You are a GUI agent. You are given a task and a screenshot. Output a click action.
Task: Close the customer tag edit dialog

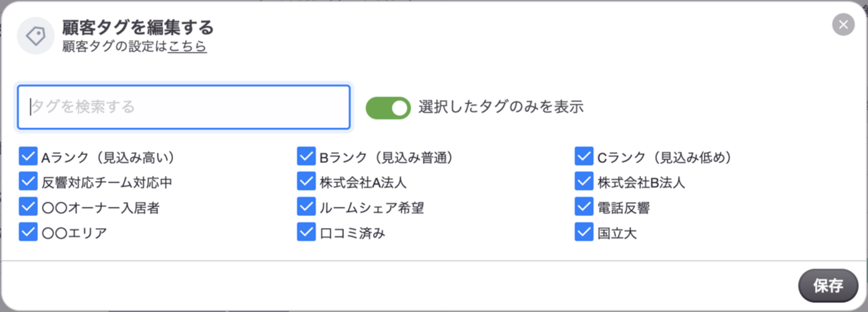point(843,25)
